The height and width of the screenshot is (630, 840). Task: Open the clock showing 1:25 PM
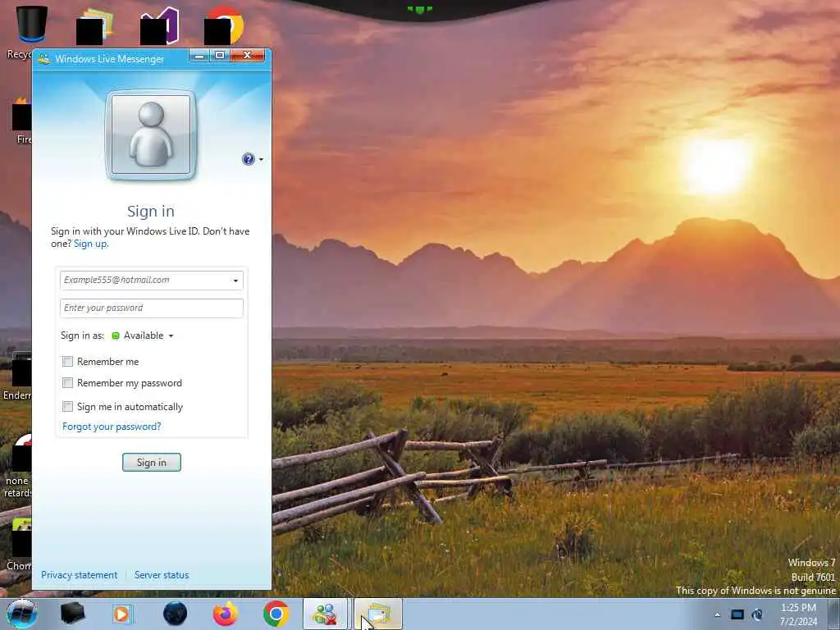tap(798, 614)
